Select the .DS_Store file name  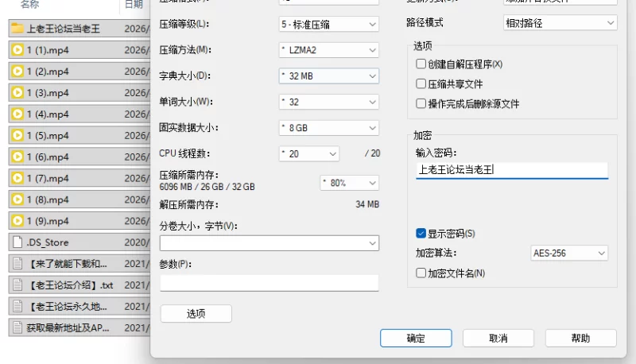pyautogui.click(x=48, y=242)
